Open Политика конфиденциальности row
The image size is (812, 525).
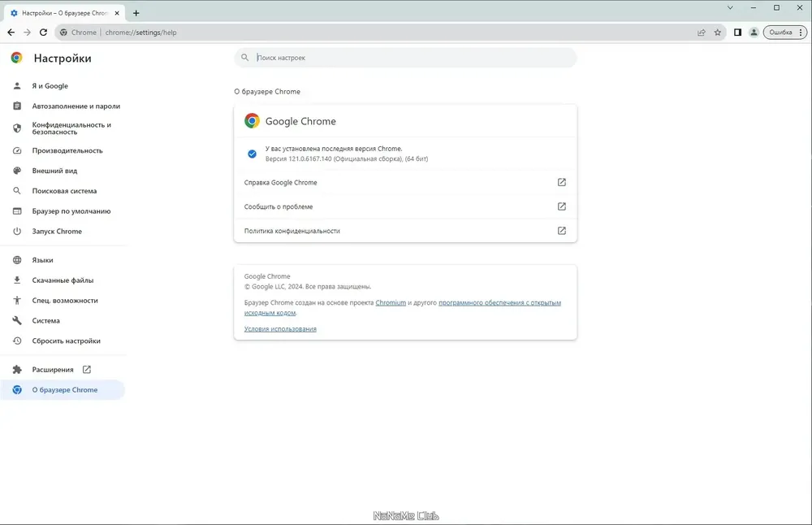(405, 231)
